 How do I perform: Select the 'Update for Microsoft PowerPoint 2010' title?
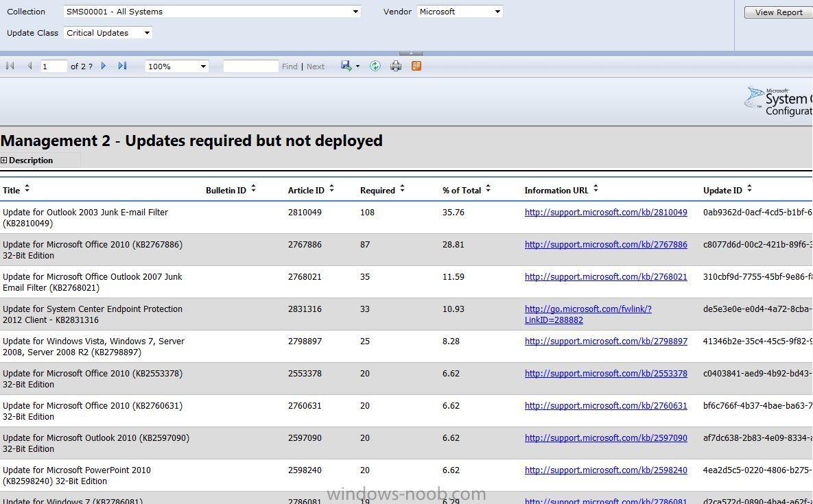(x=77, y=475)
